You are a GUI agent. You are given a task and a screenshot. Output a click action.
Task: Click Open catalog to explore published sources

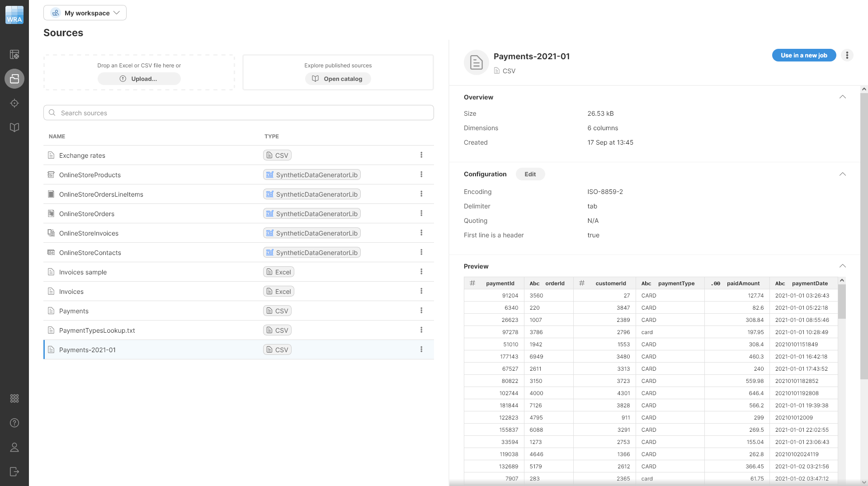point(338,79)
